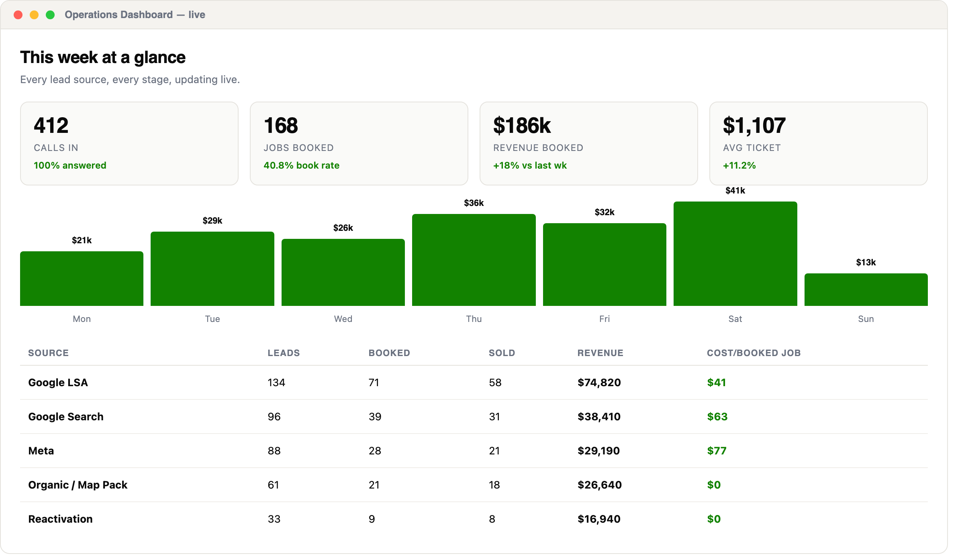Click the 'Mon' axis label
This screenshot has width=964, height=560.
click(82, 319)
